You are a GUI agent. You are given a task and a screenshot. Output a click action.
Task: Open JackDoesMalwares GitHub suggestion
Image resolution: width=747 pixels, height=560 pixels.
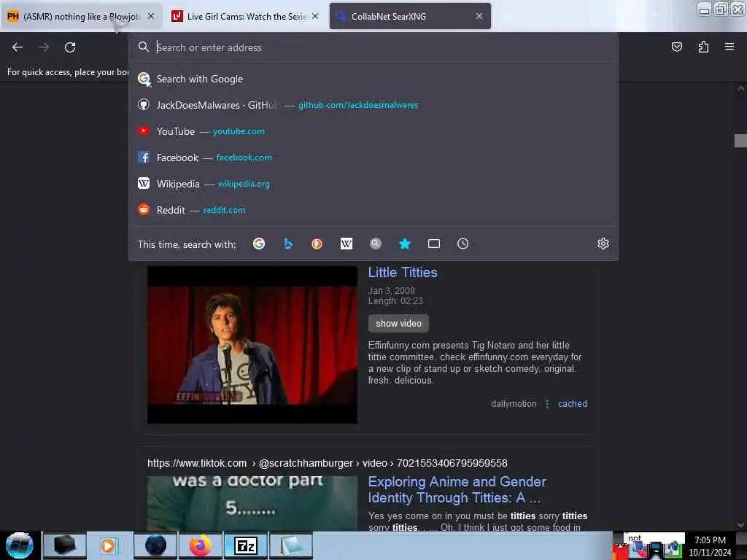[373, 105]
